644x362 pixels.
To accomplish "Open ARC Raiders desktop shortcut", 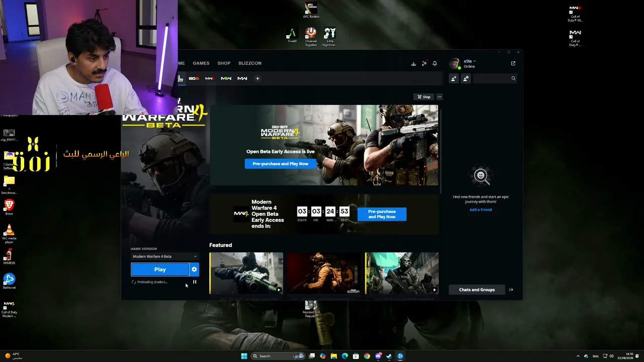I will [311, 10].
